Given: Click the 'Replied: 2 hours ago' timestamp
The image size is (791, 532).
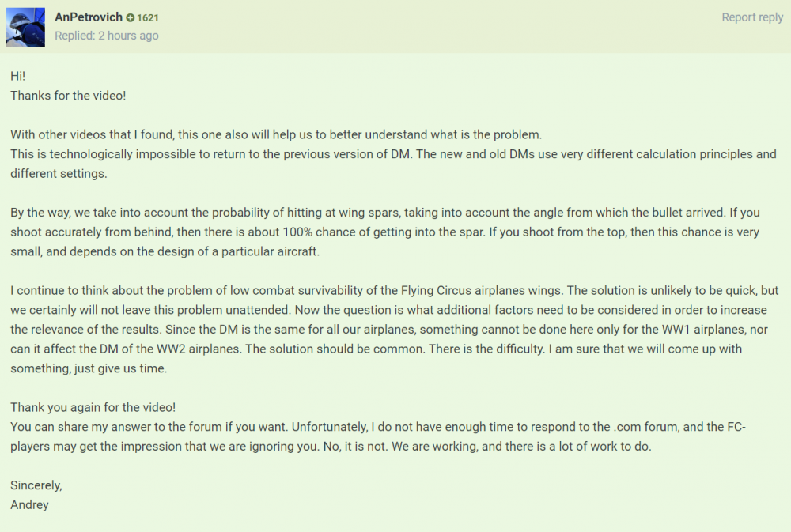Looking at the screenshot, I should pyautogui.click(x=106, y=36).
